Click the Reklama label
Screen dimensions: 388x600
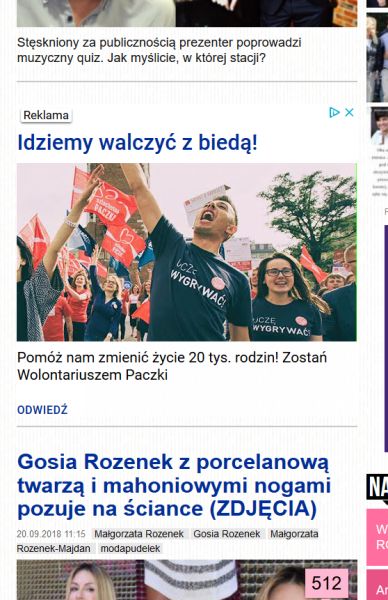point(46,115)
